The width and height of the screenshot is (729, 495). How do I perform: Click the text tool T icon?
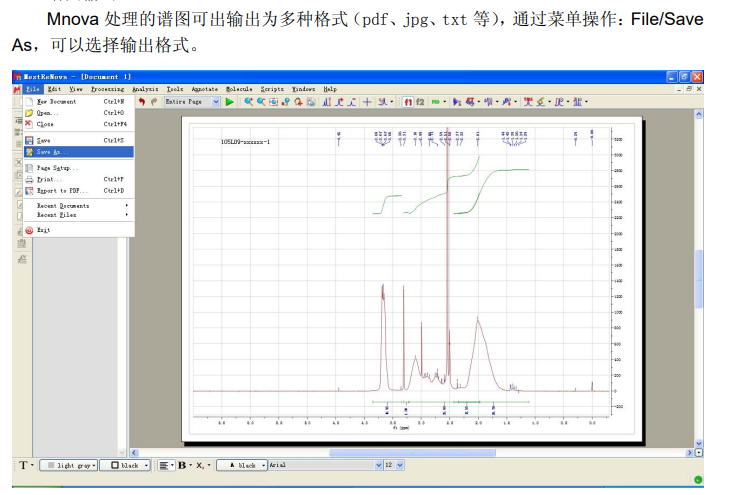(23, 465)
